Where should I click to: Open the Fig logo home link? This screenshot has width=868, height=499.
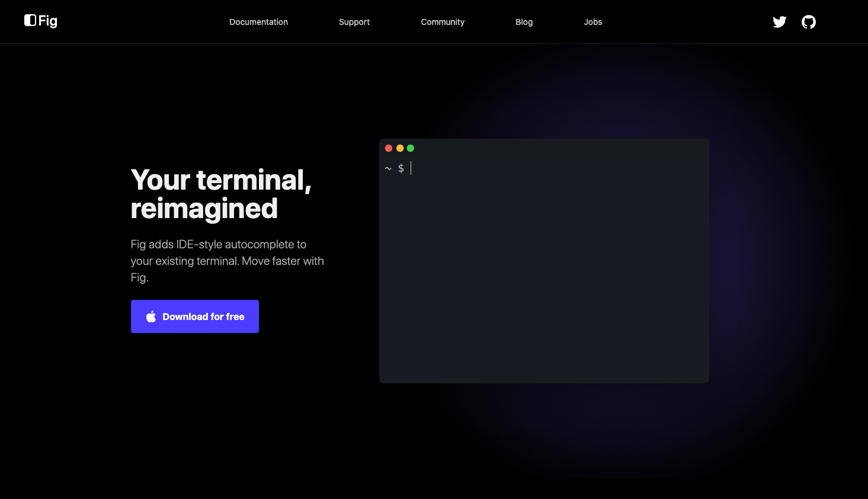coord(41,21)
